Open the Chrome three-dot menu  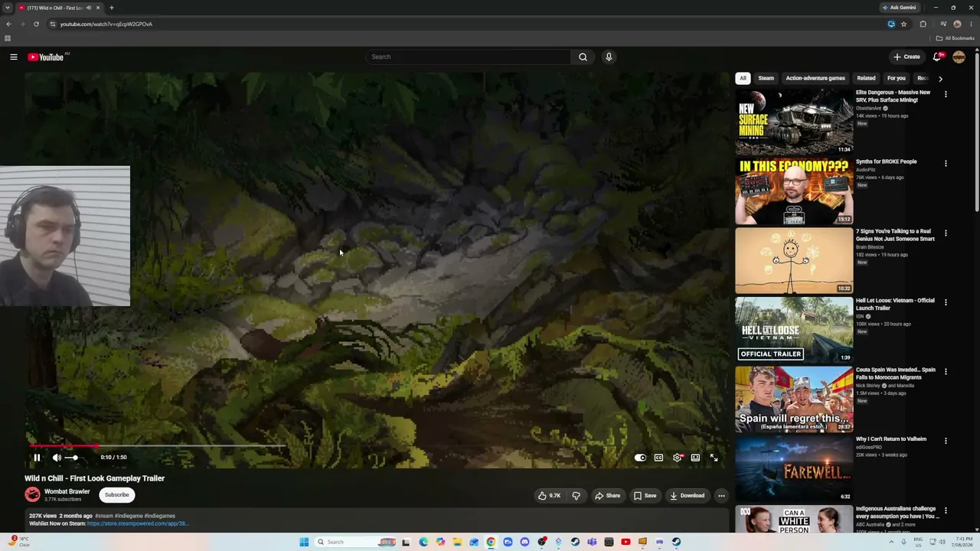pyautogui.click(x=971, y=24)
